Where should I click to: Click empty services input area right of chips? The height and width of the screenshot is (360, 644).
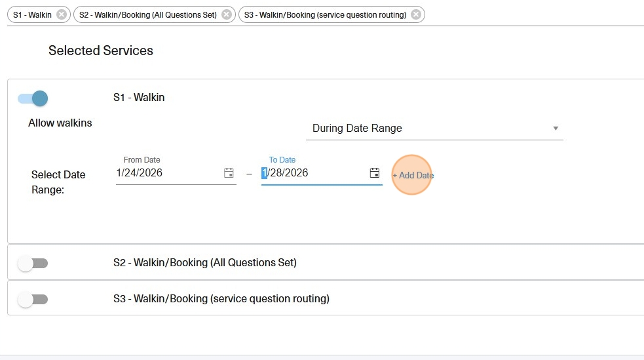[x=531, y=14]
